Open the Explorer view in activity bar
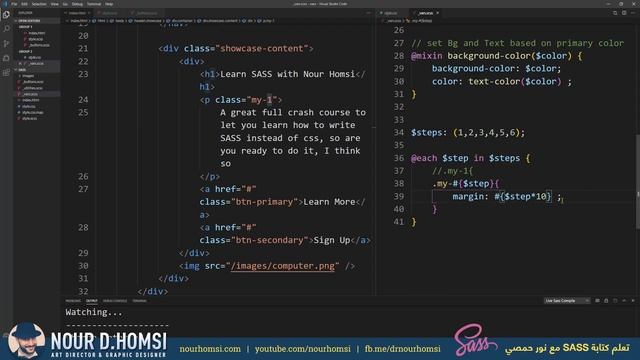640x360 pixels. click(6, 15)
